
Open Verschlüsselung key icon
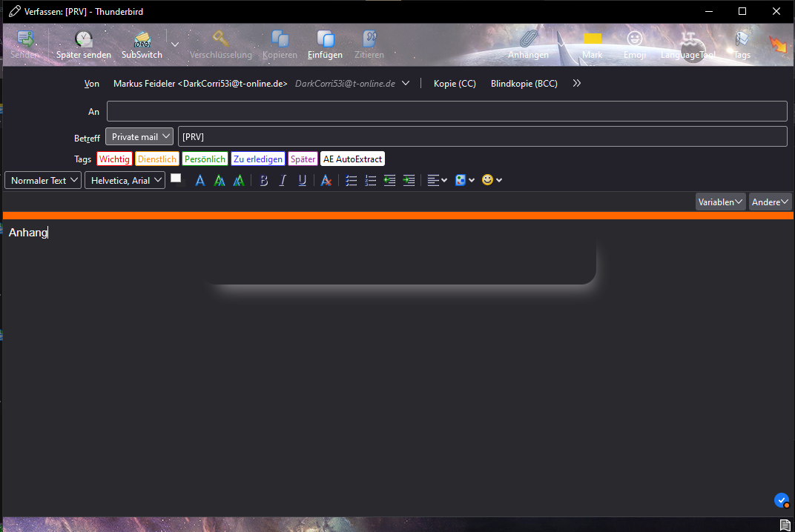[x=220, y=39]
